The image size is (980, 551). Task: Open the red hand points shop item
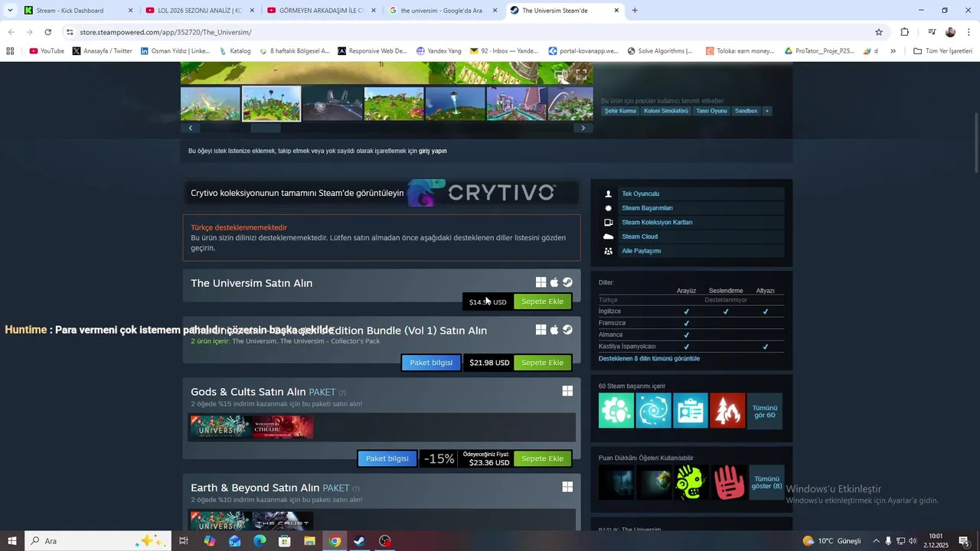pyautogui.click(x=727, y=483)
